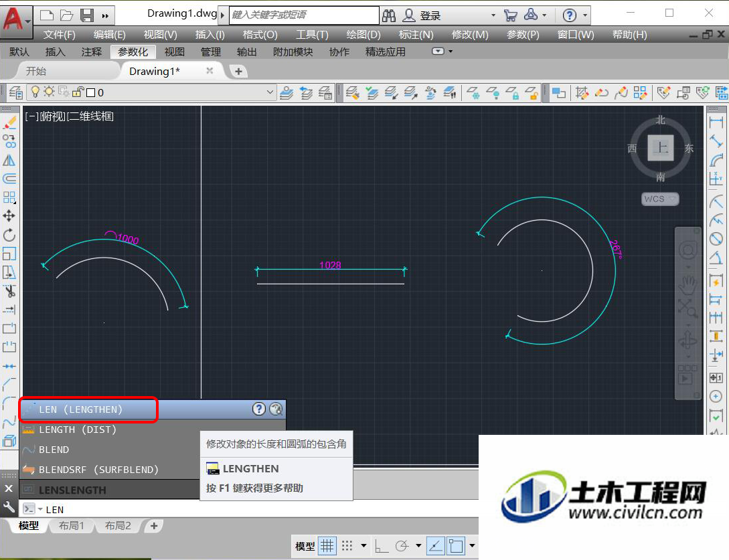Select the Baseline dimension tool

tap(716, 299)
